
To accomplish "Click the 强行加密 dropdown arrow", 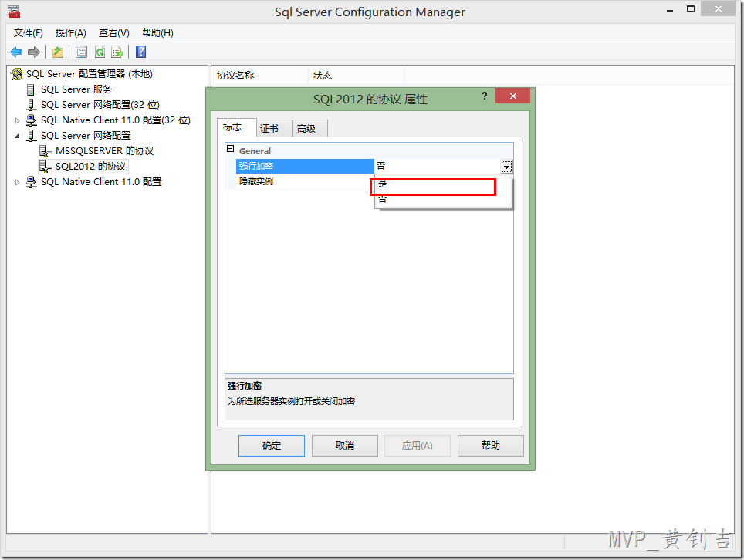I will coord(506,167).
